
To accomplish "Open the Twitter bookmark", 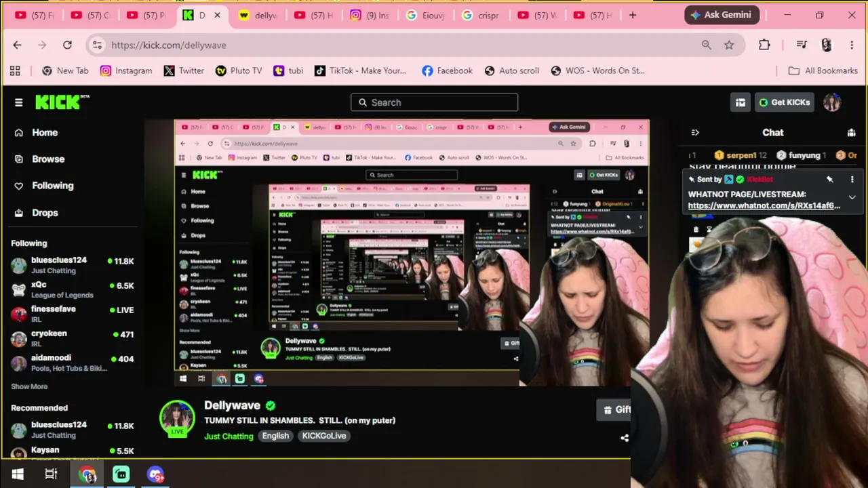I will (x=184, y=70).
